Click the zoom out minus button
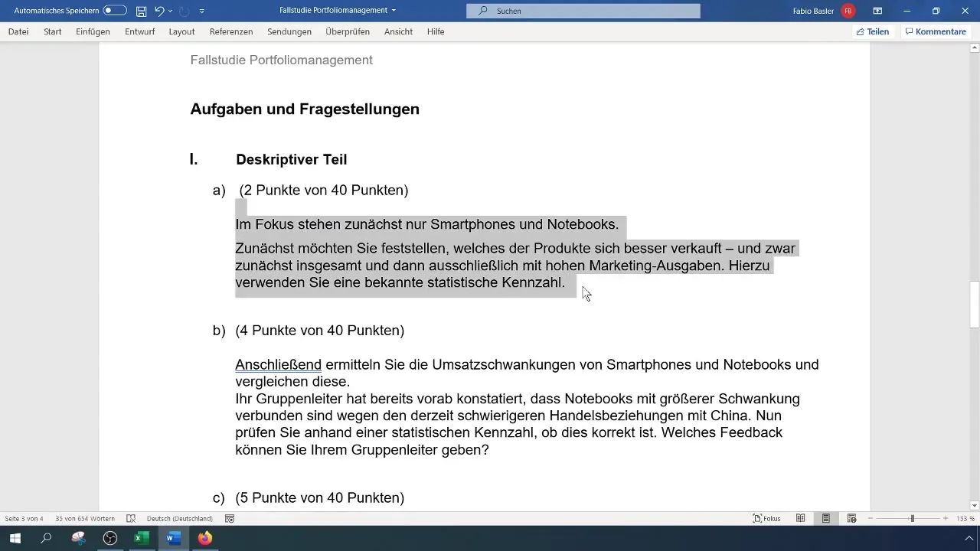This screenshot has height=551, width=980. pos(871,518)
